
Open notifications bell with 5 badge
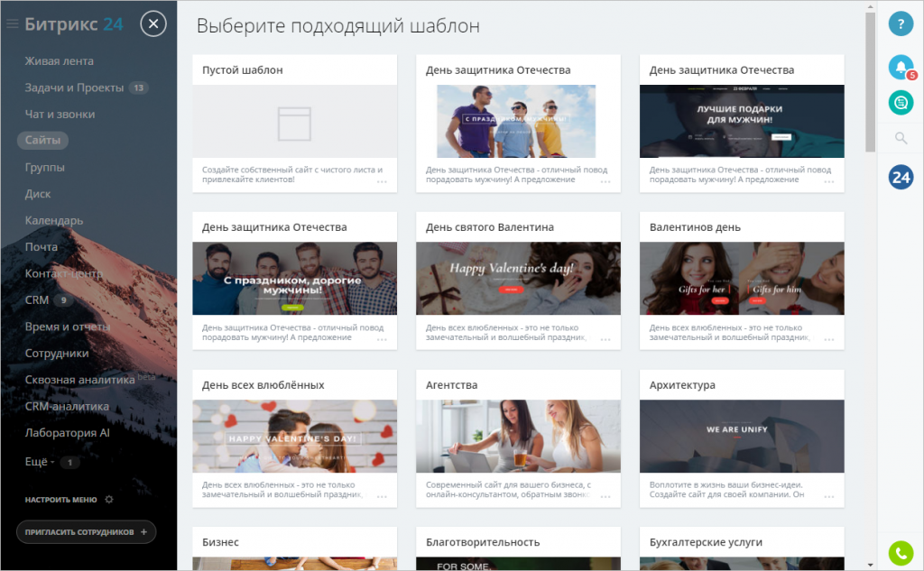coord(900,67)
